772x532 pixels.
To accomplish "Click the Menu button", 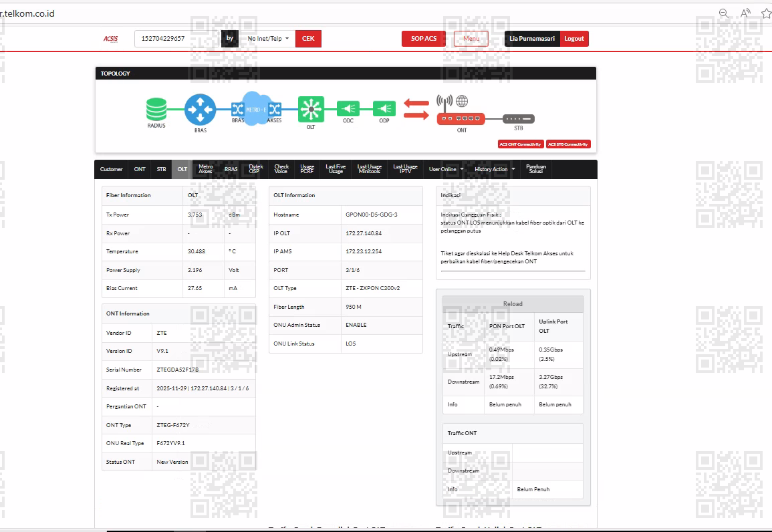I will click(471, 38).
